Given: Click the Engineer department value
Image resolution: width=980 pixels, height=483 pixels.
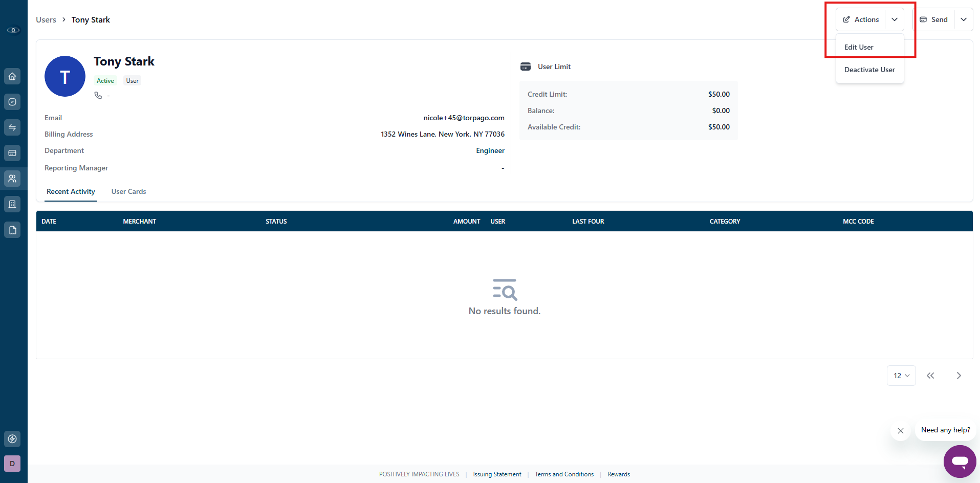Looking at the screenshot, I should coord(490,150).
